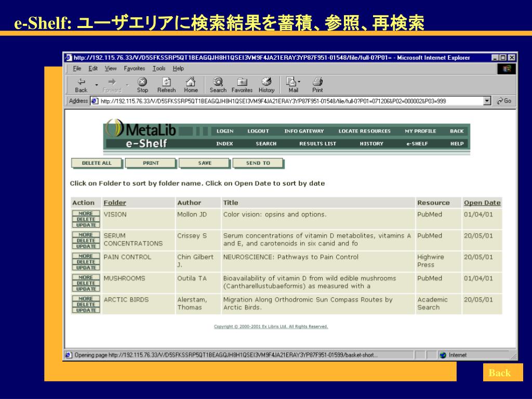This screenshot has height=399, width=532.
Task: Open the File menu
Action: pos(77,69)
